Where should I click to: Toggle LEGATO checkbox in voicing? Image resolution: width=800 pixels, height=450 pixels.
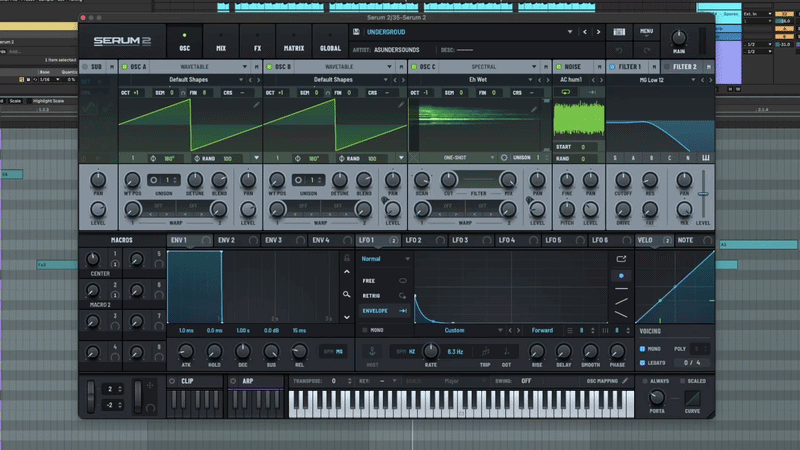(642, 363)
